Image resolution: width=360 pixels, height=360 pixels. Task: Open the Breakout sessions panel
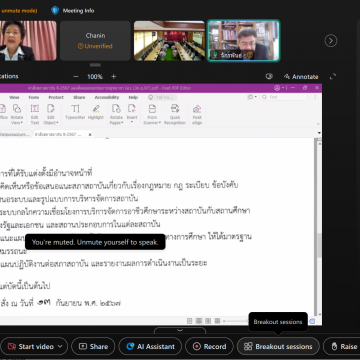click(278, 346)
